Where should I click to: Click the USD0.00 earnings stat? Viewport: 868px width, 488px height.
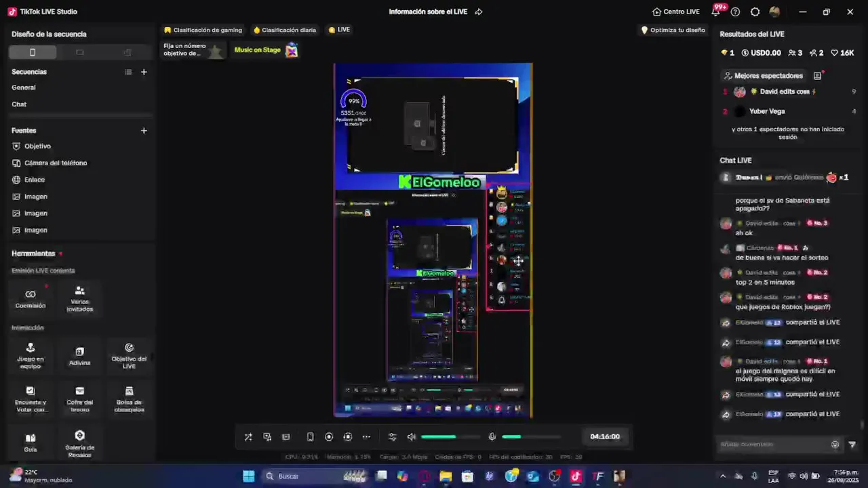(x=761, y=53)
